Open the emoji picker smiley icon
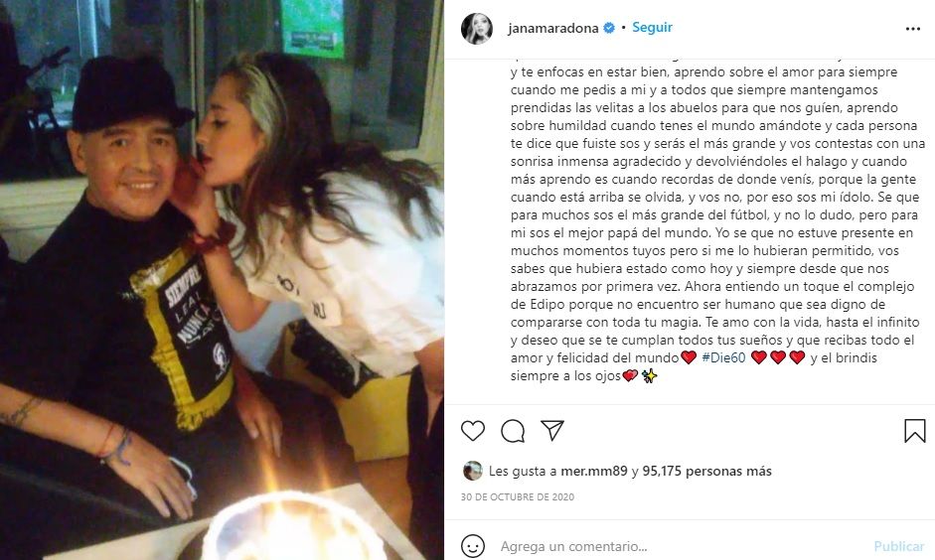The height and width of the screenshot is (560, 935). [x=473, y=546]
